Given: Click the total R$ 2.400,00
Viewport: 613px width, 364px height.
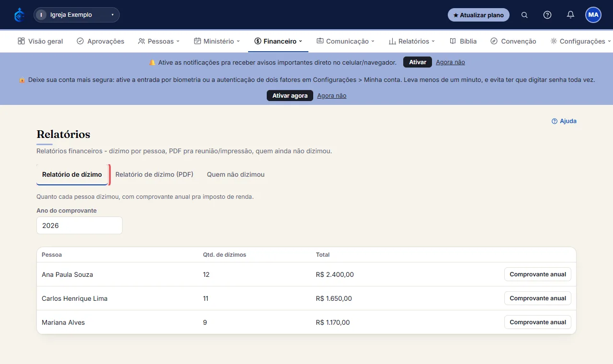Looking at the screenshot, I should (335, 274).
